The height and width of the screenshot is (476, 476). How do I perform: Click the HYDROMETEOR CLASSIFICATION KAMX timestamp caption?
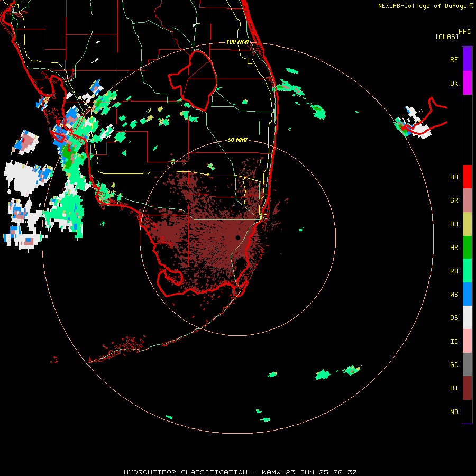click(x=240, y=472)
